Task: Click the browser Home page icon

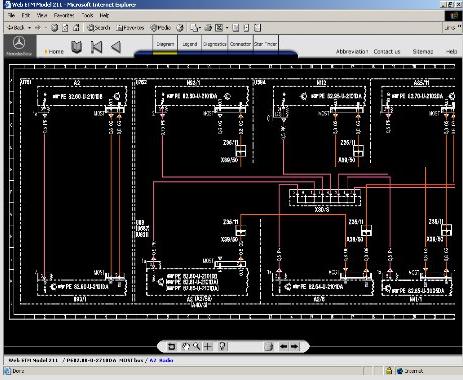Action: point(76,28)
